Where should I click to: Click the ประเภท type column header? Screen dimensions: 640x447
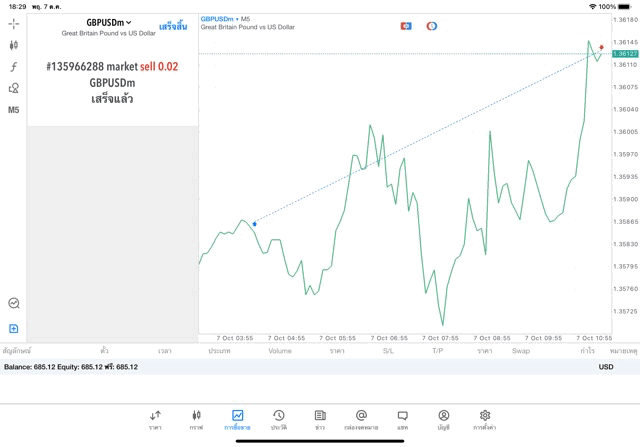pos(219,351)
